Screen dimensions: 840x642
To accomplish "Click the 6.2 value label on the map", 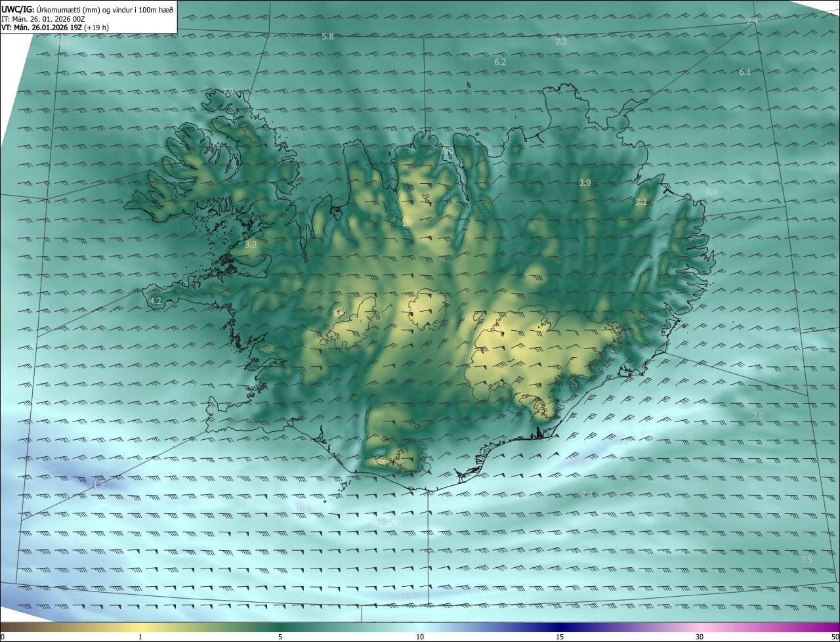I will 500,62.
